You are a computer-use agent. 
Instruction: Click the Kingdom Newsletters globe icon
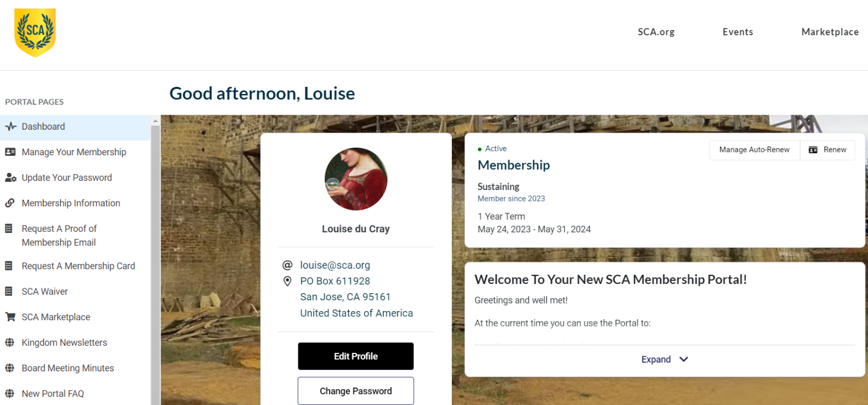(9, 343)
